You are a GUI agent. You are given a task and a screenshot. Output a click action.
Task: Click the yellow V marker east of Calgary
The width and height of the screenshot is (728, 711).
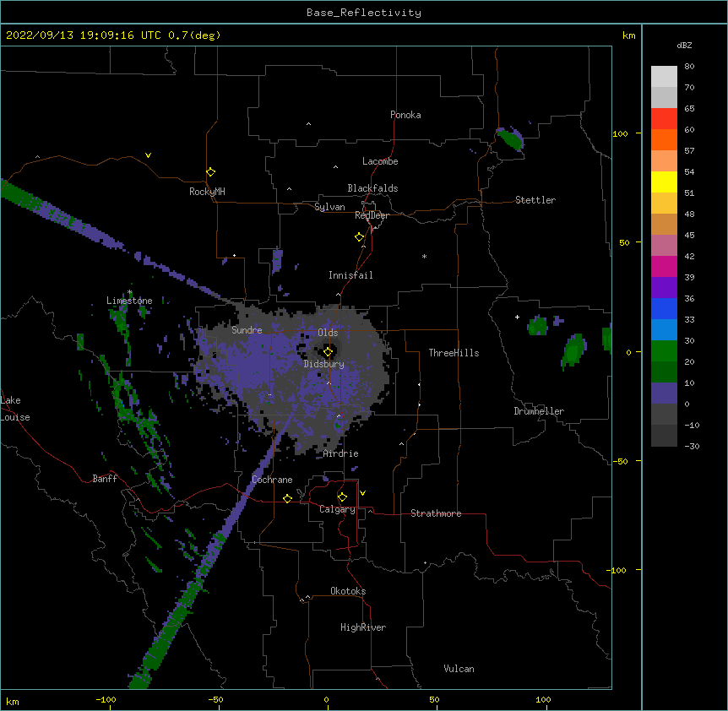pos(362,493)
